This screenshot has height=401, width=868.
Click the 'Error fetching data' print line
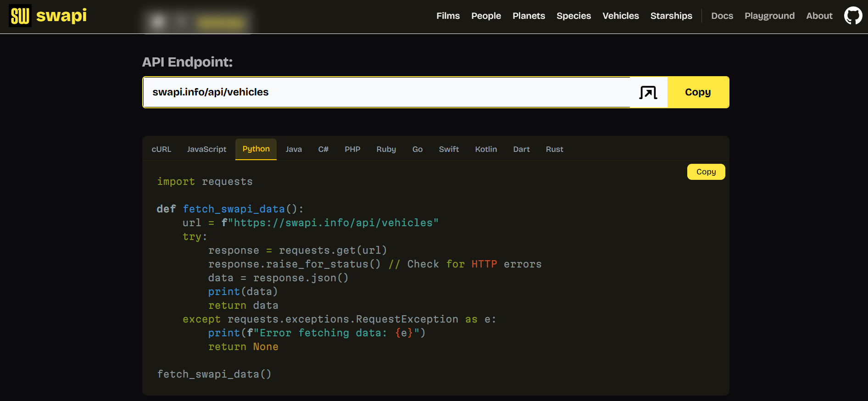point(317,333)
